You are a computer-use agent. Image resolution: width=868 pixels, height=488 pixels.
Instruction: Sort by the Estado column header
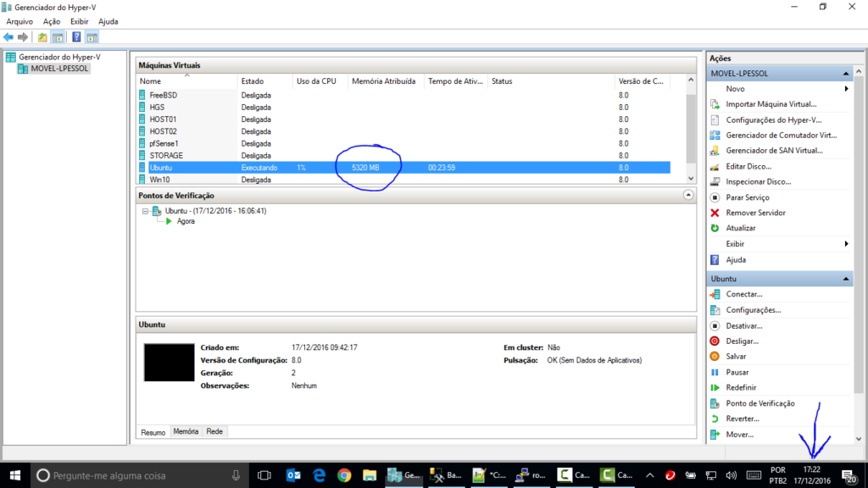pyautogui.click(x=264, y=81)
